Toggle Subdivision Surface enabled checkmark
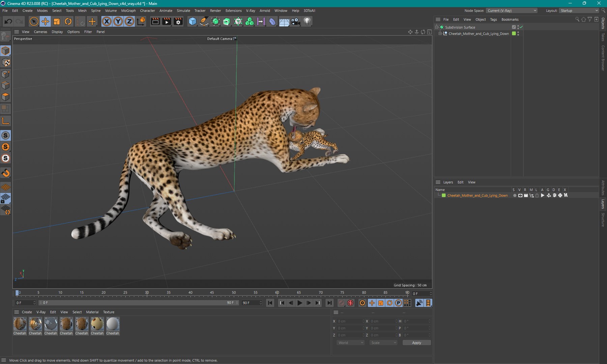The image size is (607, 364). (521, 27)
